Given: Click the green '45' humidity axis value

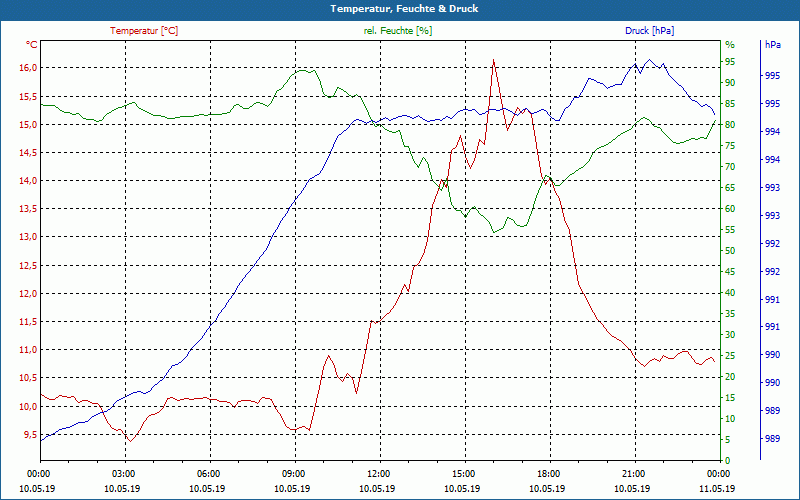Looking at the screenshot, I should tap(730, 272).
